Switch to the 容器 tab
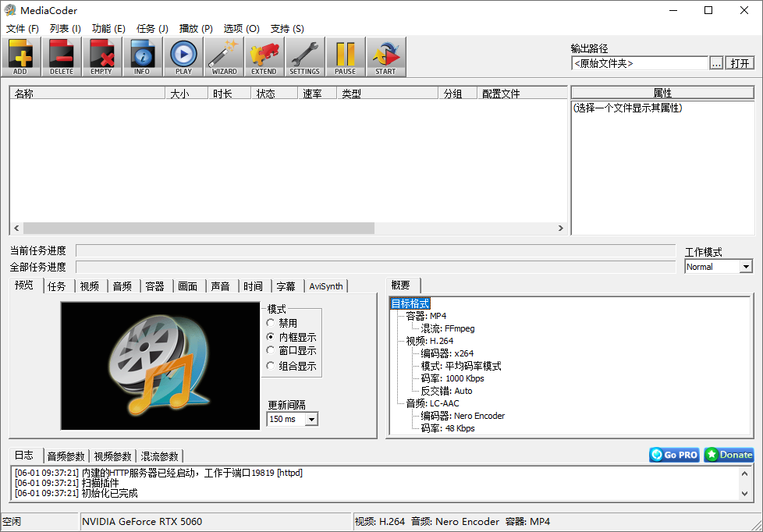Screen dimensions: 763x532 [x=154, y=286]
